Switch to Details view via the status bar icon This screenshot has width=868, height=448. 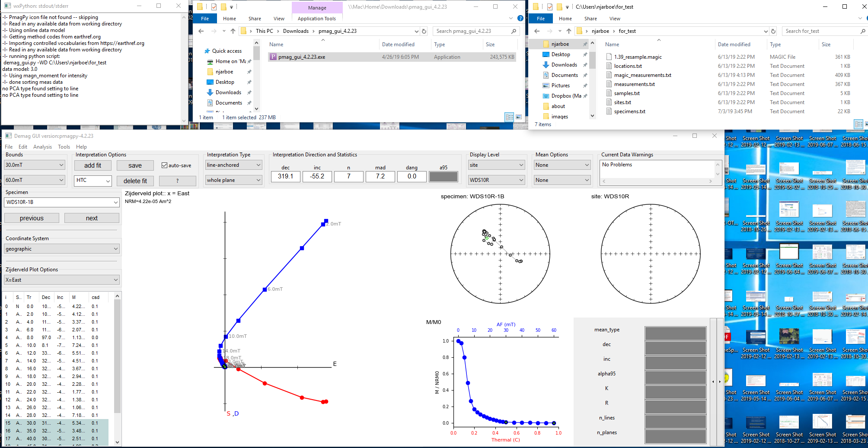click(x=510, y=117)
